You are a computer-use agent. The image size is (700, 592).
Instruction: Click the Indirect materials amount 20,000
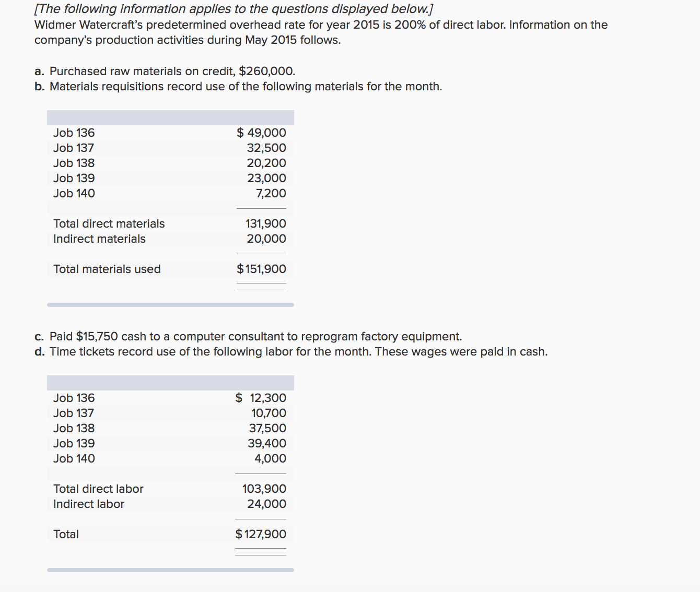[266, 239]
